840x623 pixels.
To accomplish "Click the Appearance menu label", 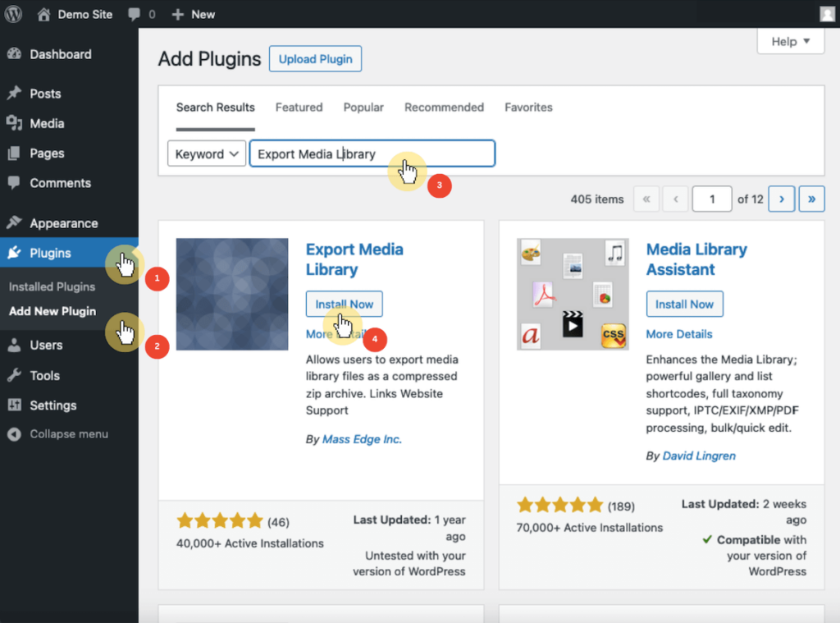I will pyautogui.click(x=64, y=223).
